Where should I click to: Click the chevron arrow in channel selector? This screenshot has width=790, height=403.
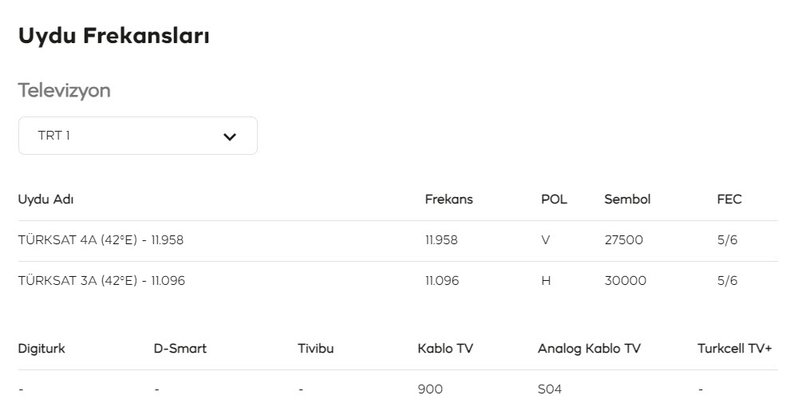[x=229, y=137]
